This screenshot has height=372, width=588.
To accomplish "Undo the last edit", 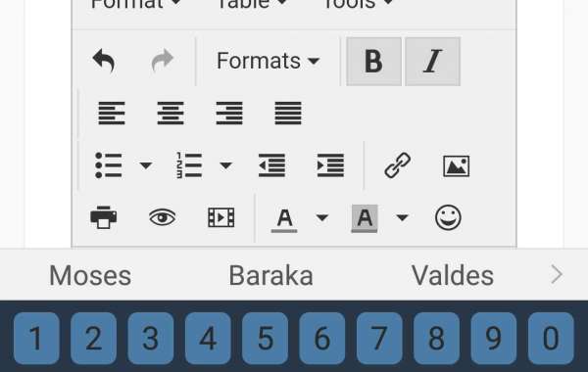I will click(104, 61).
